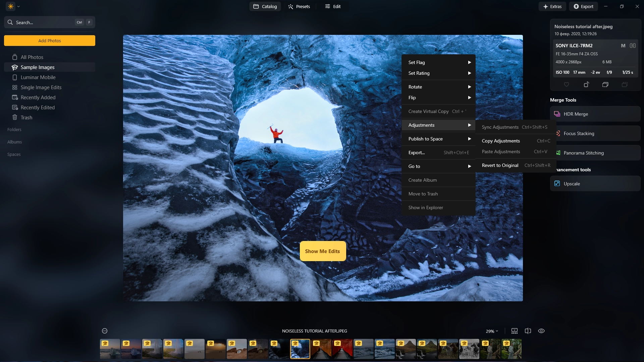The image size is (644, 362).
Task: Click the Show Me Edits button
Action: 322,251
